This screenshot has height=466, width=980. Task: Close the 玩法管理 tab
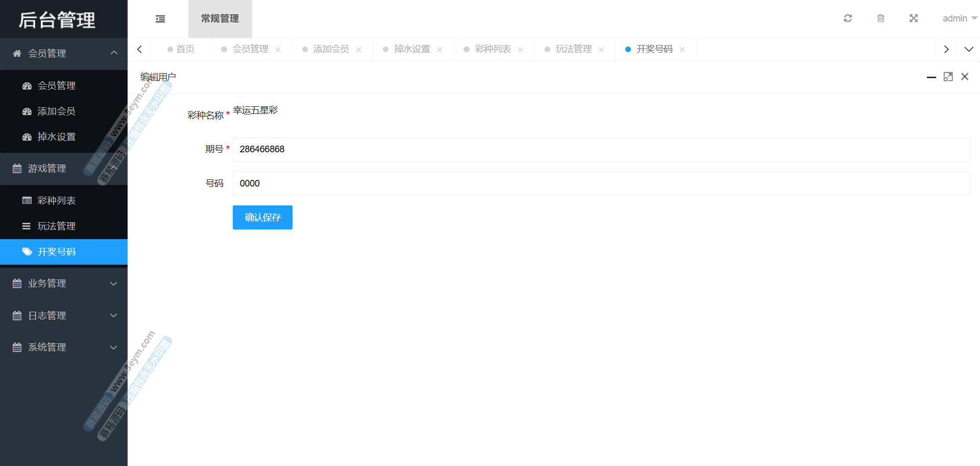click(601, 50)
